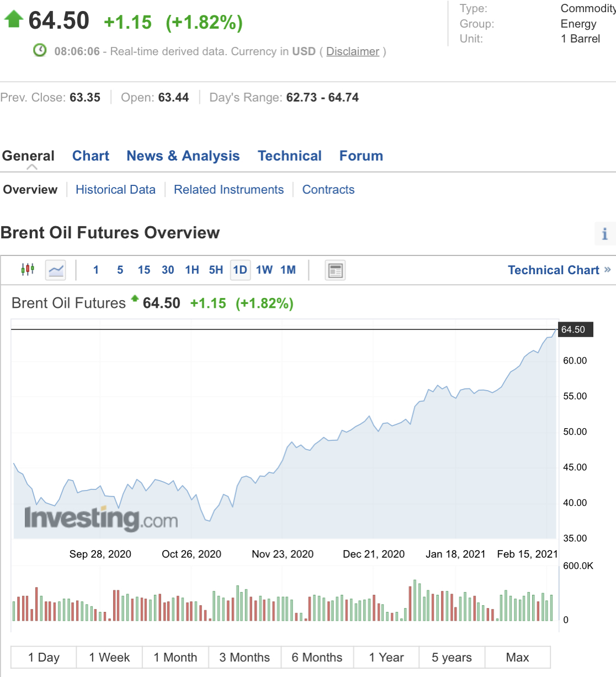Image resolution: width=616 pixels, height=677 pixels.
Task: Open Historical Data sub-tab
Action: tap(115, 190)
